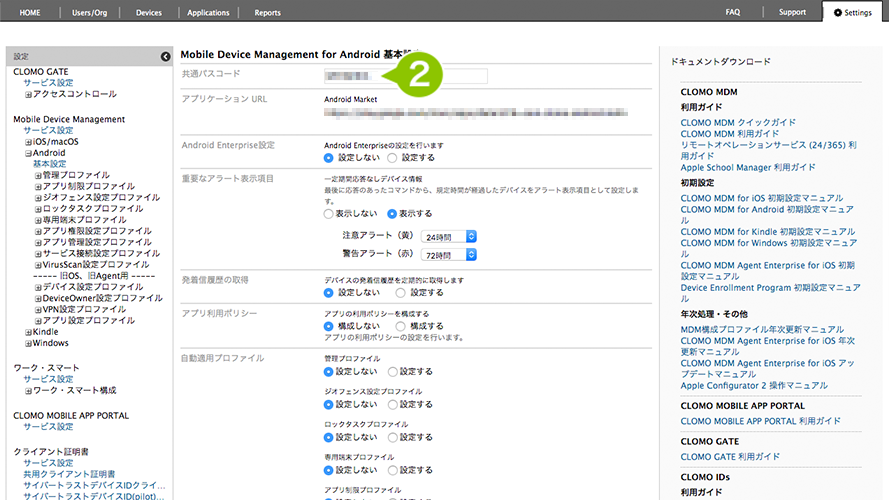
Task: Open the Users/Org menu
Action: [90, 12]
